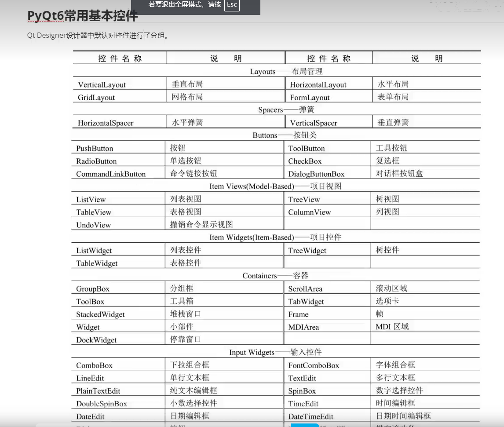Click the PyQt6常用基本控件 heading
504x427 pixels.
pyautogui.click(x=83, y=16)
